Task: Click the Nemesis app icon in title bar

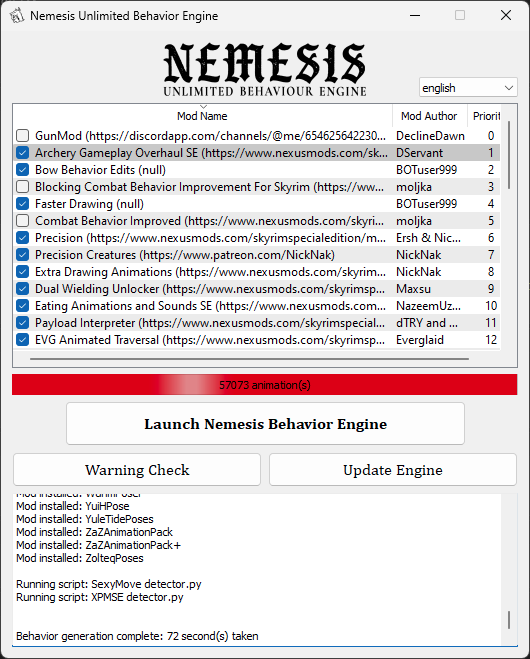Action: coord(17,16)
